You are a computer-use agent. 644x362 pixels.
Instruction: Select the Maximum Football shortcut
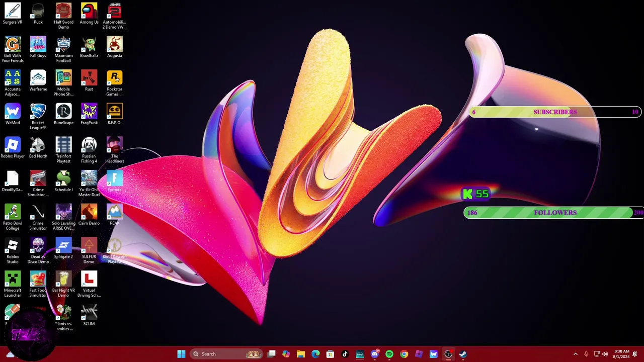(x=63, y=49)
